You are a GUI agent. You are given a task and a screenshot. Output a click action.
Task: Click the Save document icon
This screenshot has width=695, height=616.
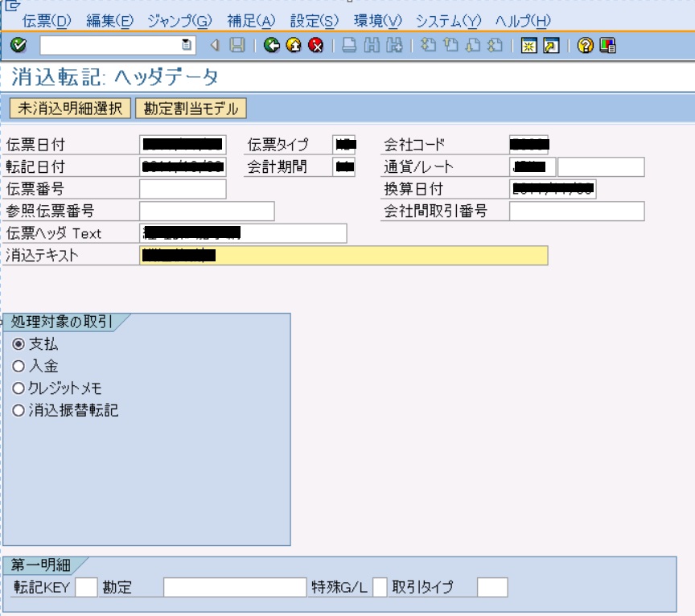click(236, 47)
